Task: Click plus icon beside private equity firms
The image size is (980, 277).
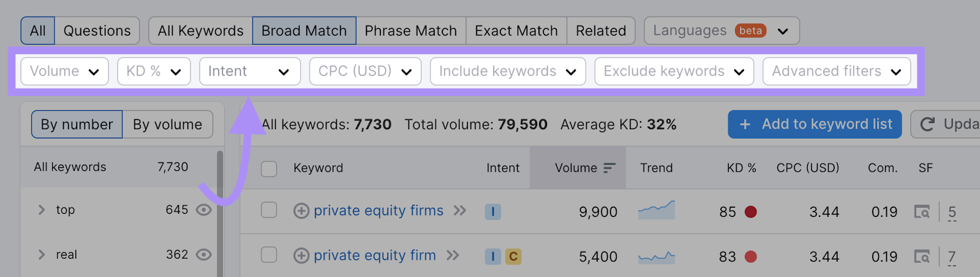Action: point(301,211)
